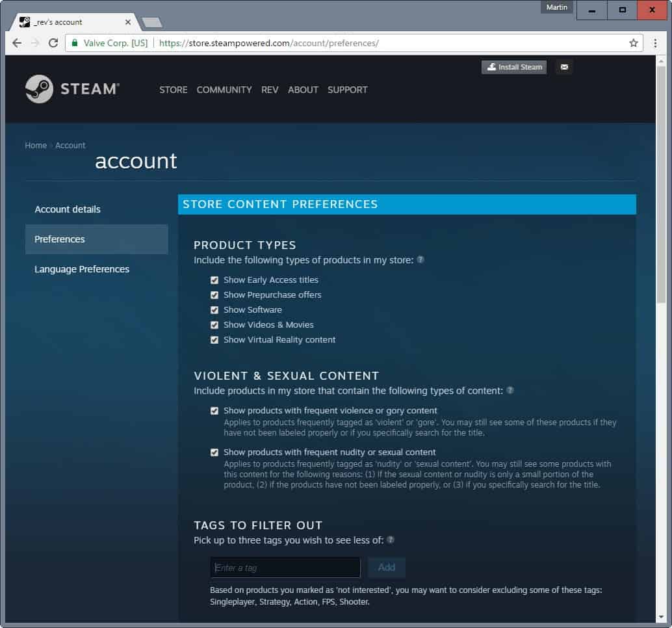Toggle frequent violence or gory content checkbox

click(214, 411)
